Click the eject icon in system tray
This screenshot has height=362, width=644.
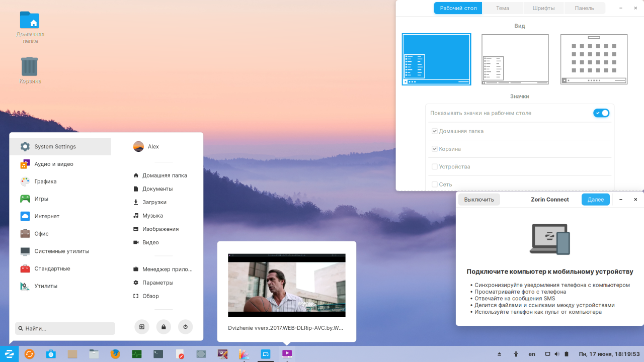click(499, 354)
